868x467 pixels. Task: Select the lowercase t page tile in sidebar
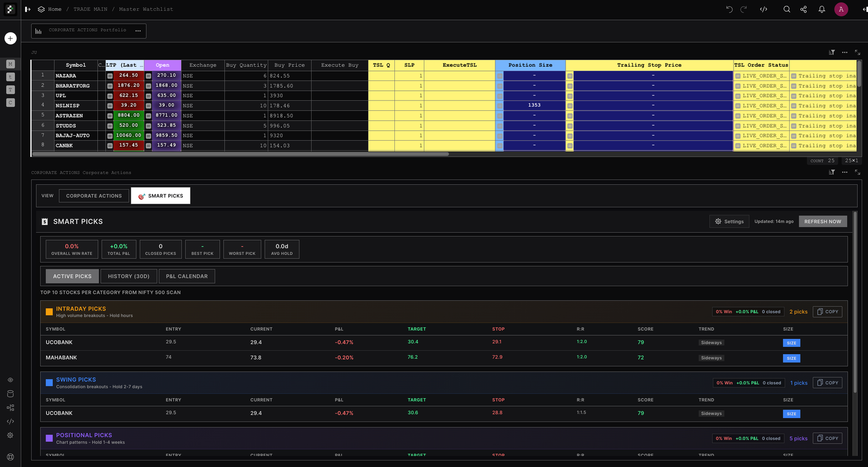pyautogui.click(x=10, y=77)
